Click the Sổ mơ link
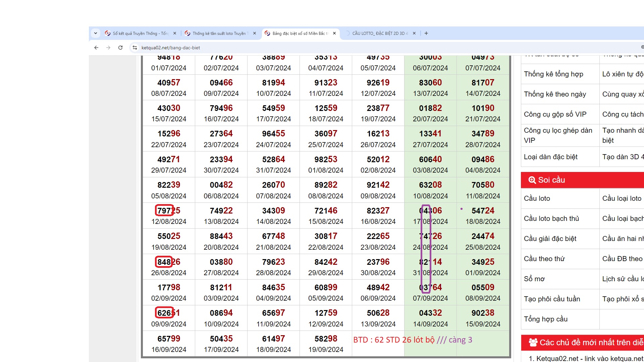 coord(534,279)
